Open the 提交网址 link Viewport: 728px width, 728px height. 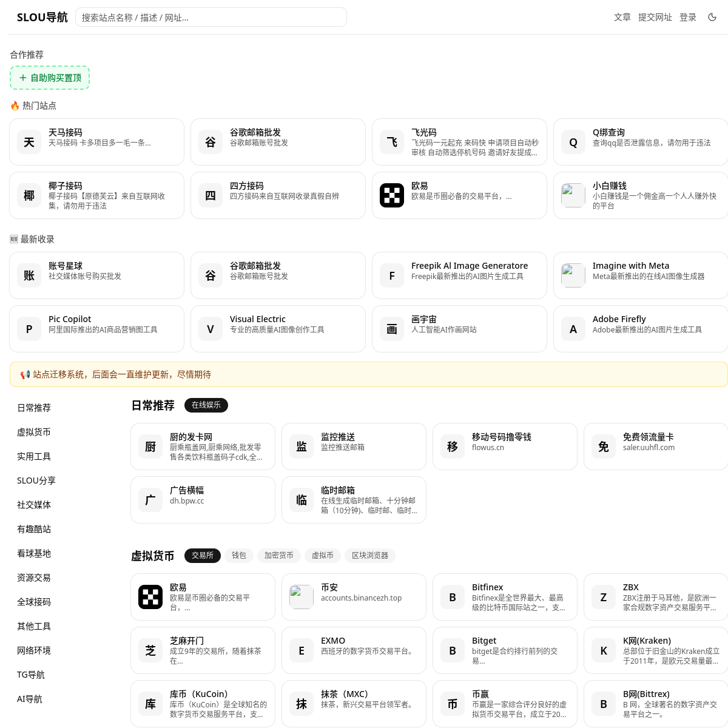[x=655, y=17]
